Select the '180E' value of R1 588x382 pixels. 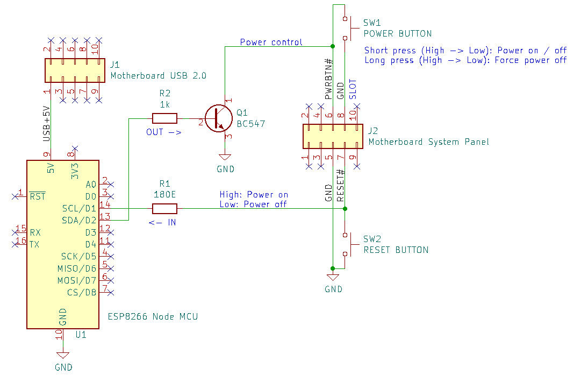(164, 194)
